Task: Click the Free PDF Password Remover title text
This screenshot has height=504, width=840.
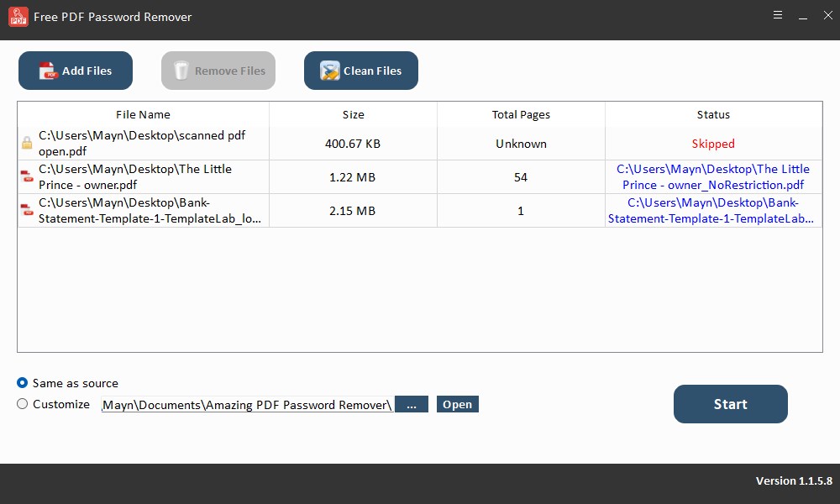Action: click(113, 17)
